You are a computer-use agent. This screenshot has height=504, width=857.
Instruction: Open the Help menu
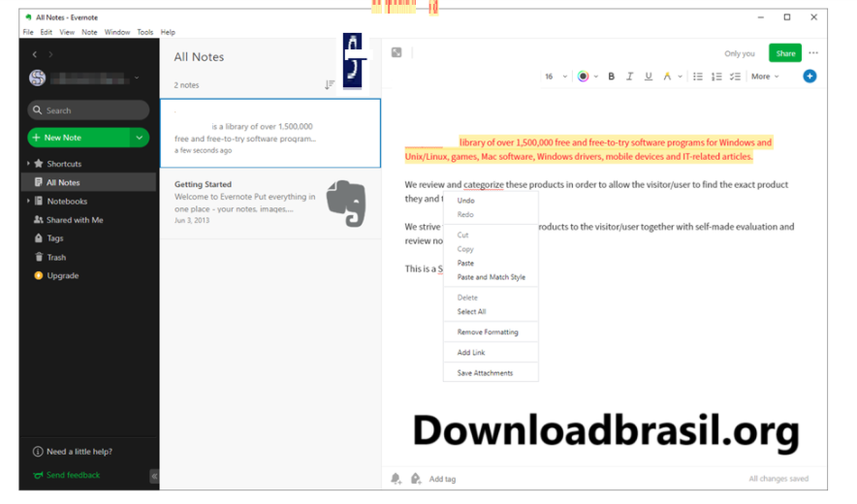click(x=168, y=32)
